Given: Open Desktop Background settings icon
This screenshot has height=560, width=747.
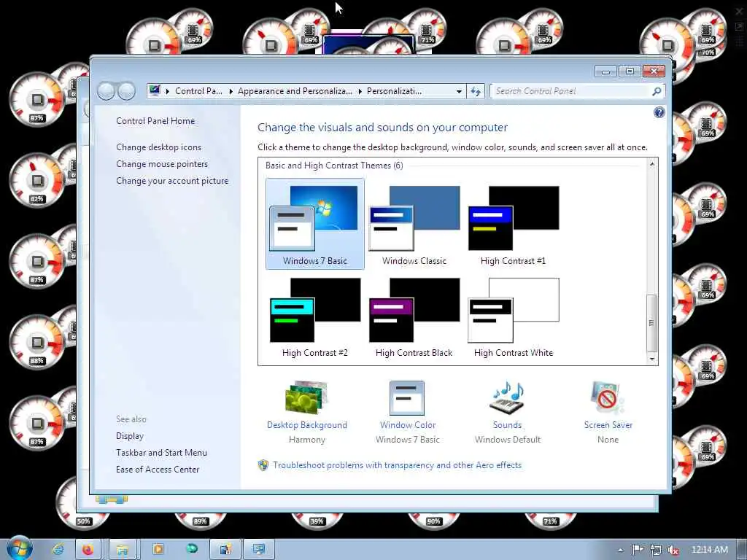Looking at the screenshot, I should coord(306,397).
